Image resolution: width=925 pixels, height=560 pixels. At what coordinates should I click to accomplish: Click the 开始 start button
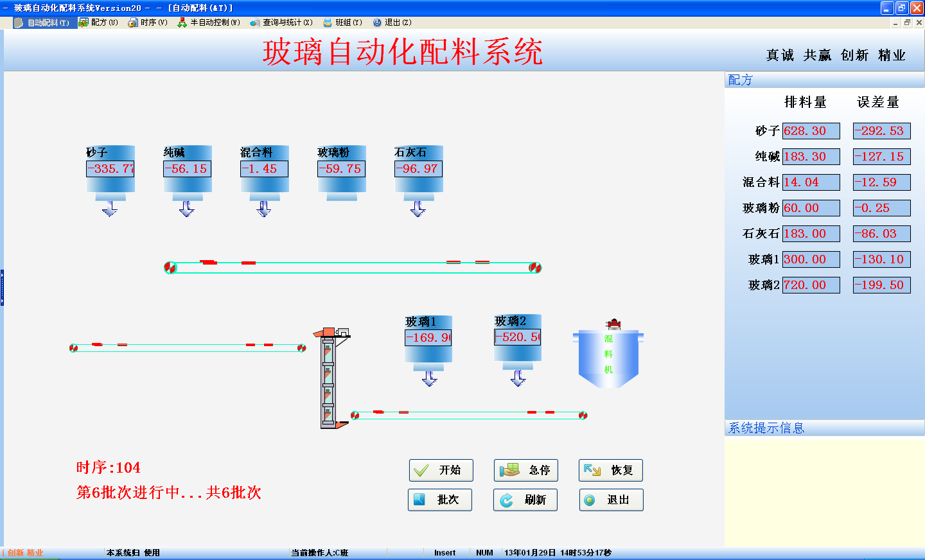coord(441,470)
